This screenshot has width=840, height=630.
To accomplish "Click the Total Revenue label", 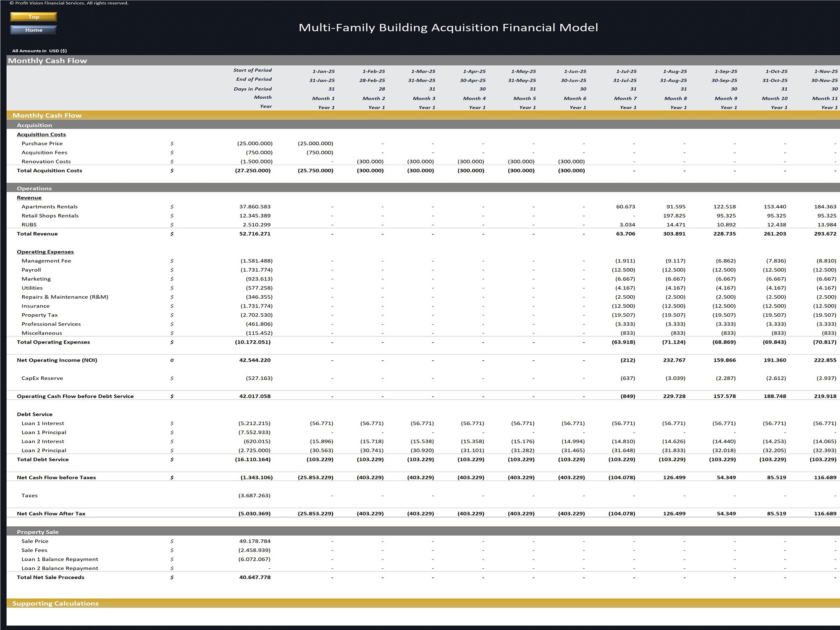I will pyautogui.click(x=37, y=234).
